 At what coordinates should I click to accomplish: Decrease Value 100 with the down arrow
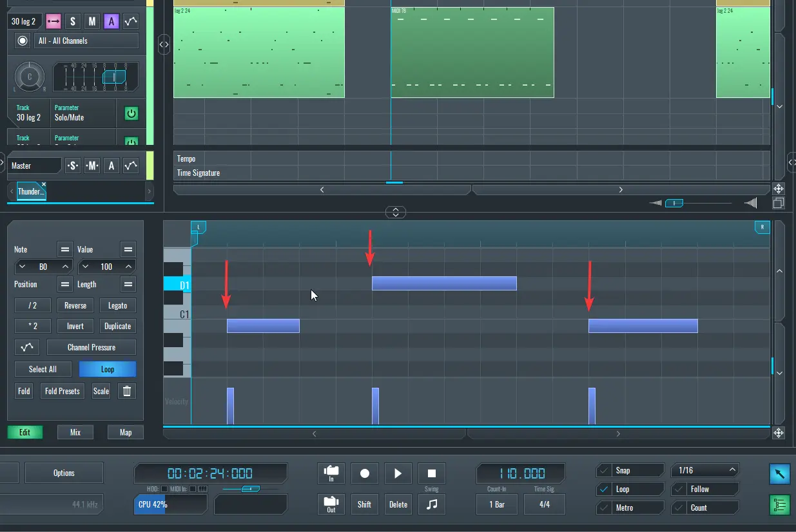click(x=86, y=267)
